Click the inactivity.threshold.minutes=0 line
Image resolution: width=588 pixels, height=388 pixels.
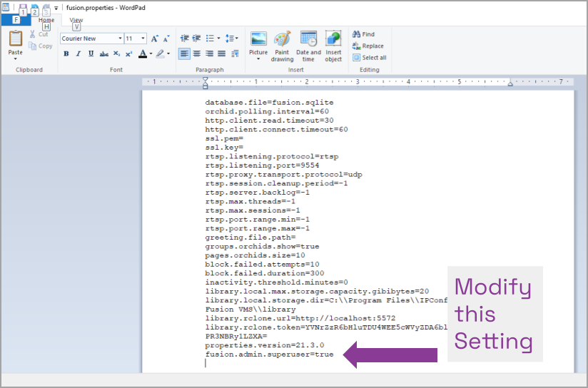276,282
